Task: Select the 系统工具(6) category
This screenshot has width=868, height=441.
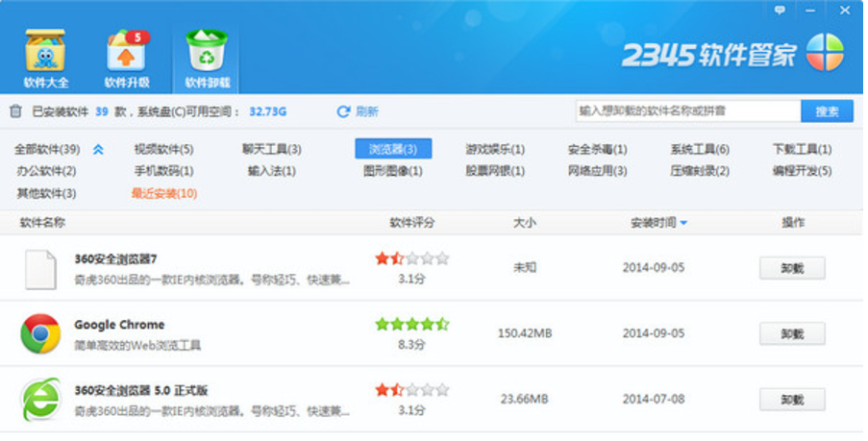Action: pos(700,149)
